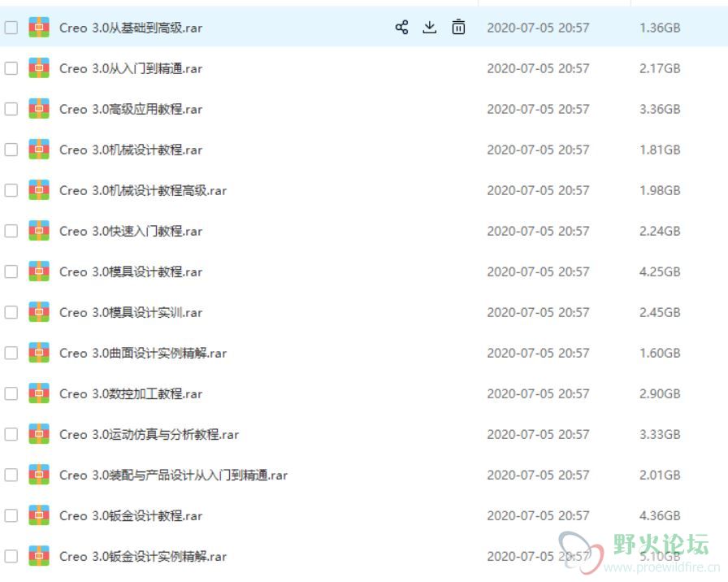Select checkbox for Creo 3.0快速入门教程.rar

[11, 231]
